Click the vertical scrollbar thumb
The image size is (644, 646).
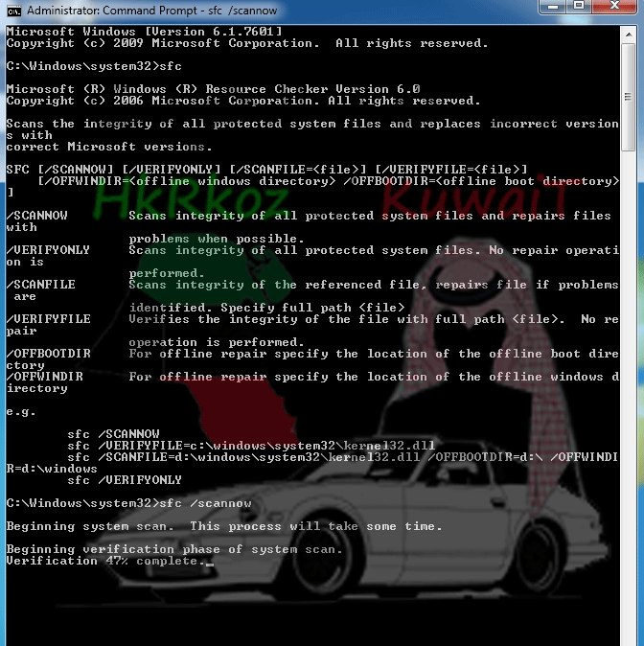tap(629, 97)
